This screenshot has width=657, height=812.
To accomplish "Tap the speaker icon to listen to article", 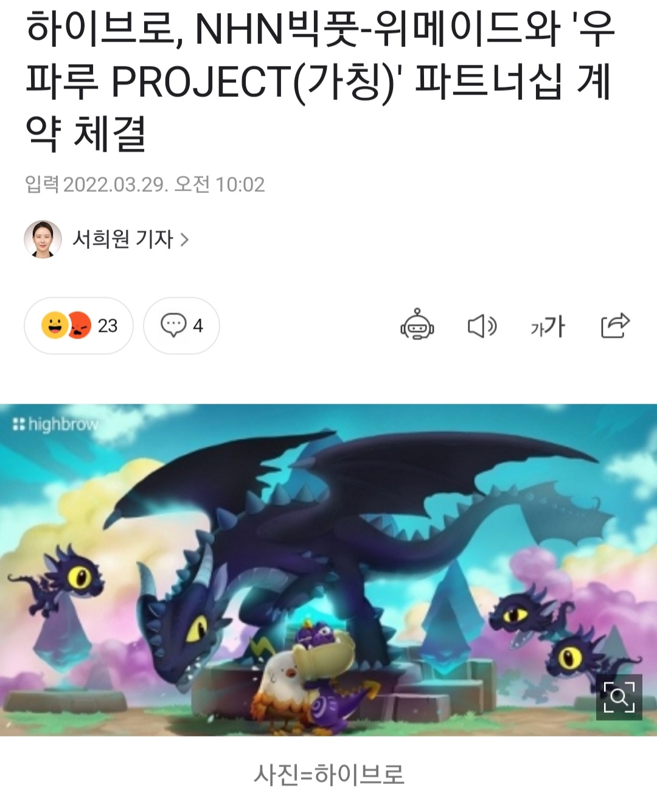I will pyautogui.click(x=482, y=326).
